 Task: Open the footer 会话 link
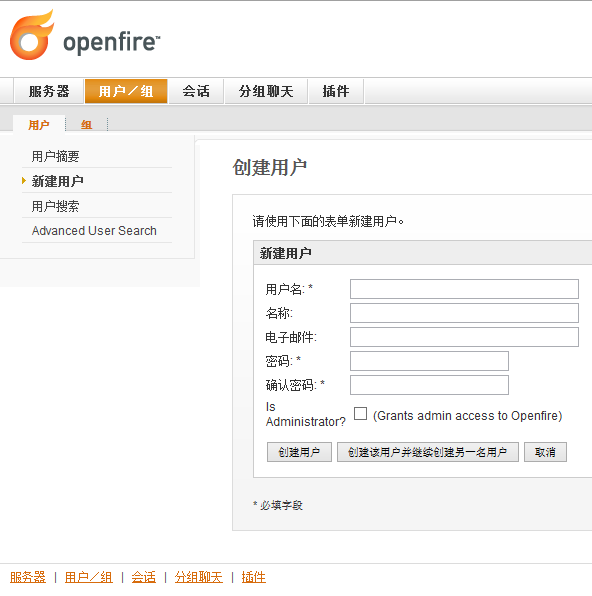tap(143, 577)
